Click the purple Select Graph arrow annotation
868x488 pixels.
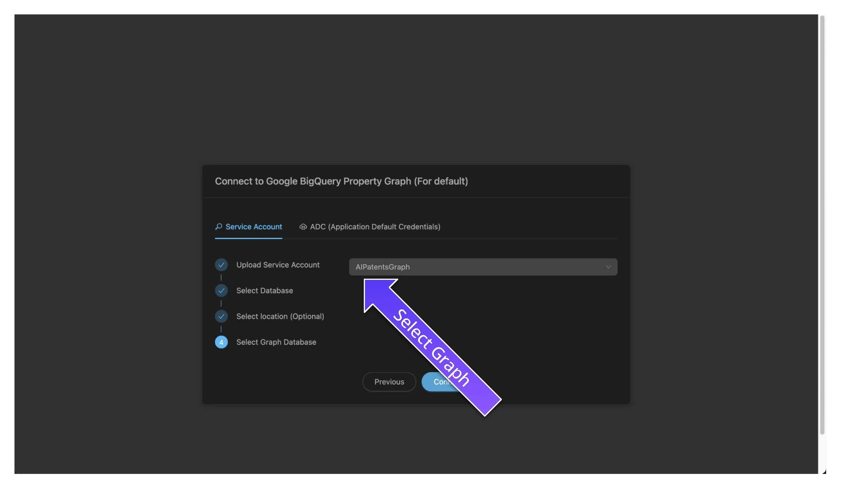[x=432, y=347]
